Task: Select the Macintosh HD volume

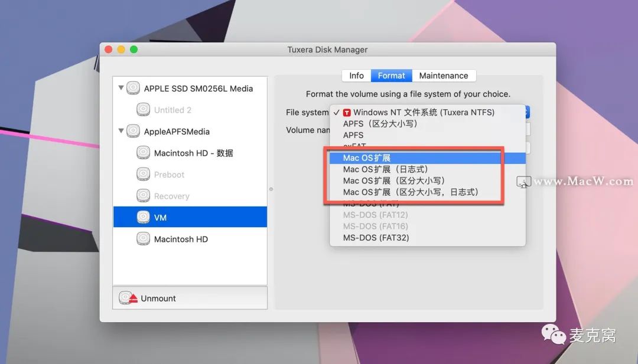Action: coord(190,238)
